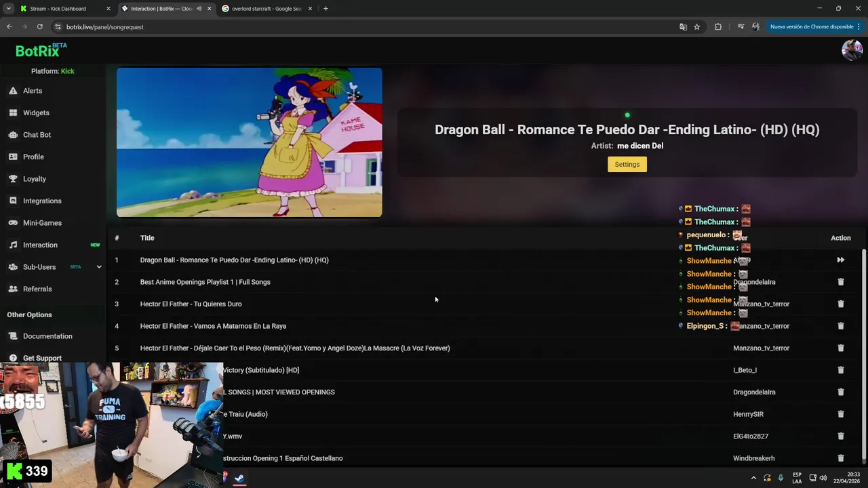Select the Title column header
Screen dimensions: 868x488
click(x=147, y=238)
